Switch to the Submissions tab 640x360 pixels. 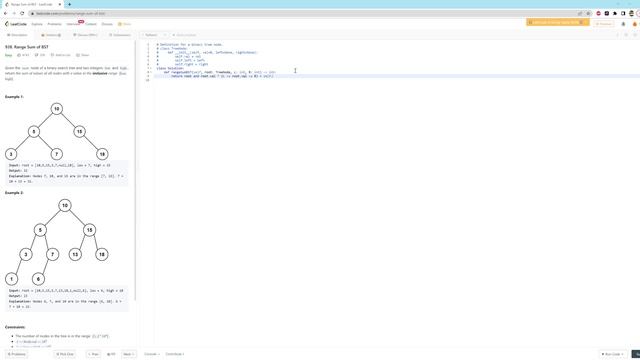(120, 35)
